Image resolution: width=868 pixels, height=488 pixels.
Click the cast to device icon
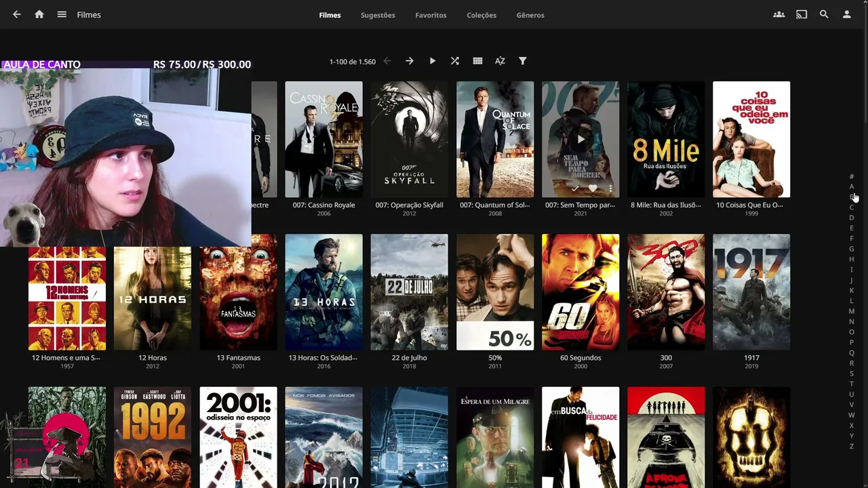[x=802, y=14]
